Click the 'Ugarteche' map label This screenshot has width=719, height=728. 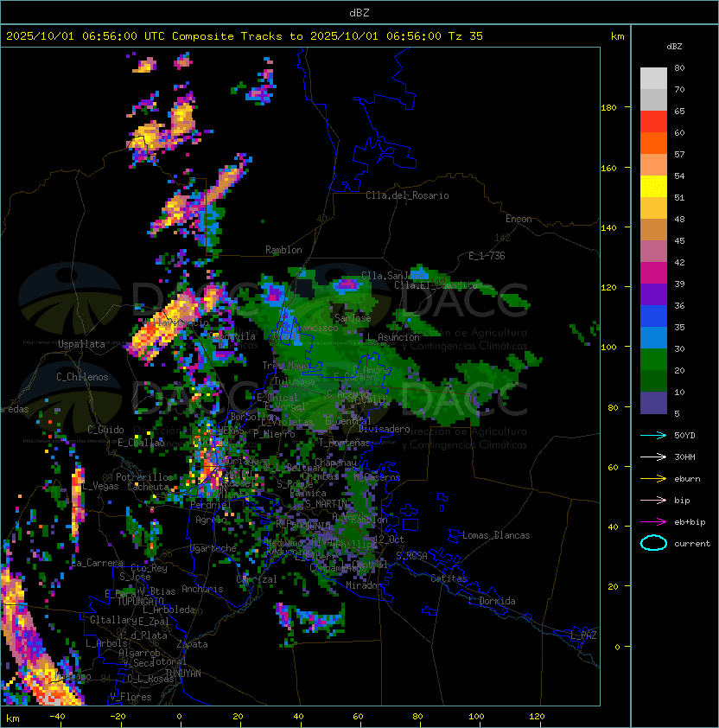click(x=213, y=548)
